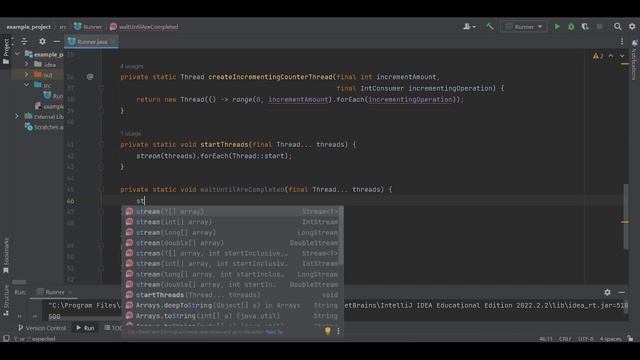640x360 pixels.
Task: Hide the Project panel with minus icon
Action: tap(56, 41)
